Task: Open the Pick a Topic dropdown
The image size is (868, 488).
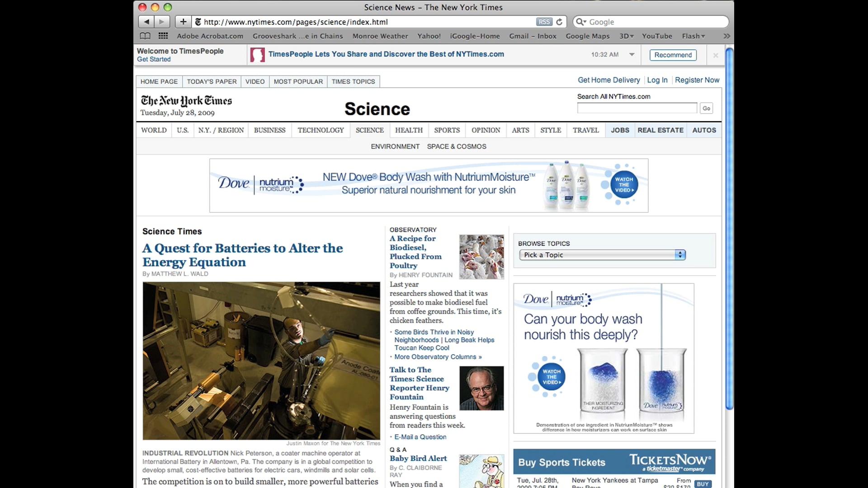Action: (x=602, y=255)
